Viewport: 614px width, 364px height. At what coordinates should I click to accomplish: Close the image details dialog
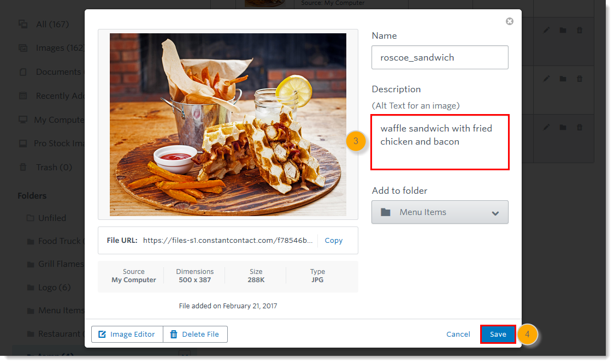[x=509, y=21]
